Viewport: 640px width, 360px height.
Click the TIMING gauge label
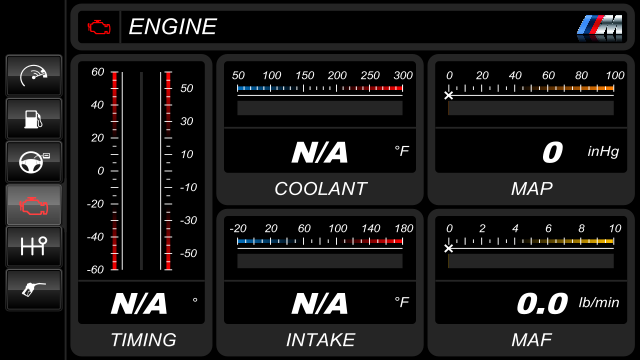[x=143, y=340]
